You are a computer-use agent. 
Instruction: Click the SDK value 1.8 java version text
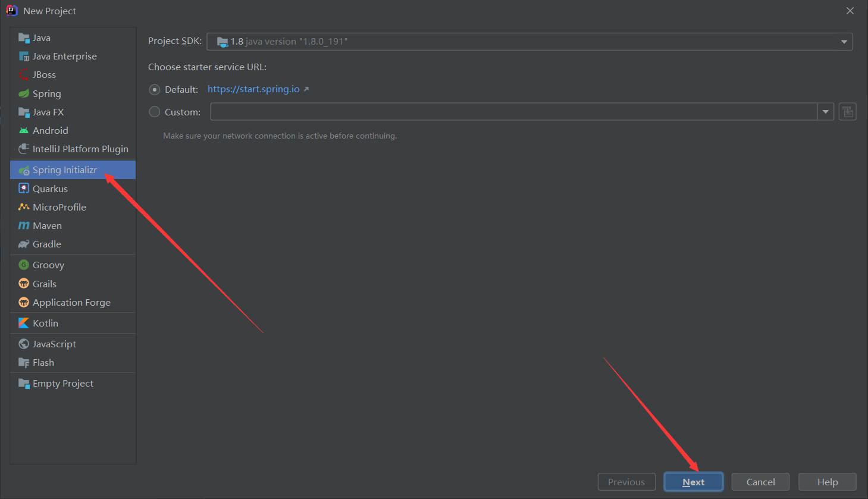[x=289, y=42]
